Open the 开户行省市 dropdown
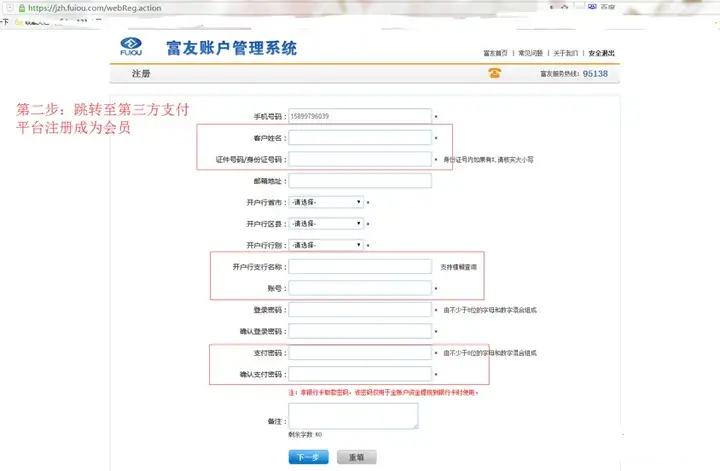The image size is (720, 471). coord(326,202)
